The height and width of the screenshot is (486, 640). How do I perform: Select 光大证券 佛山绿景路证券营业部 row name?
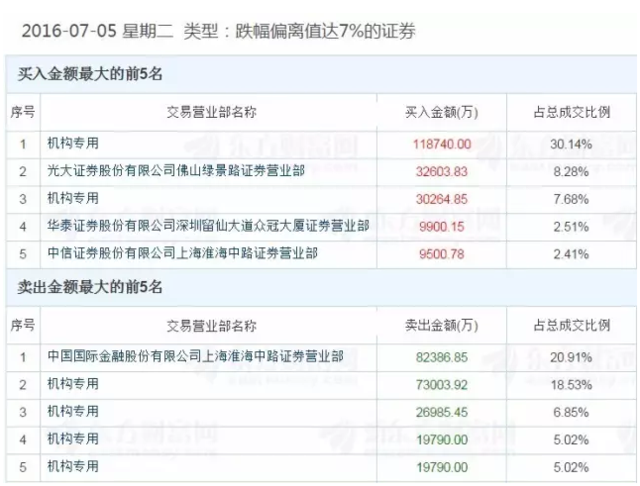176,171
